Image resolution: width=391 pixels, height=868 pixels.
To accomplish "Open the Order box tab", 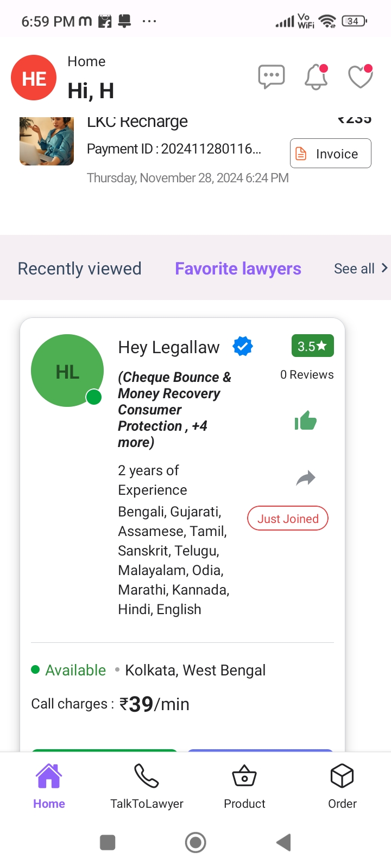I will coord(342,784).
